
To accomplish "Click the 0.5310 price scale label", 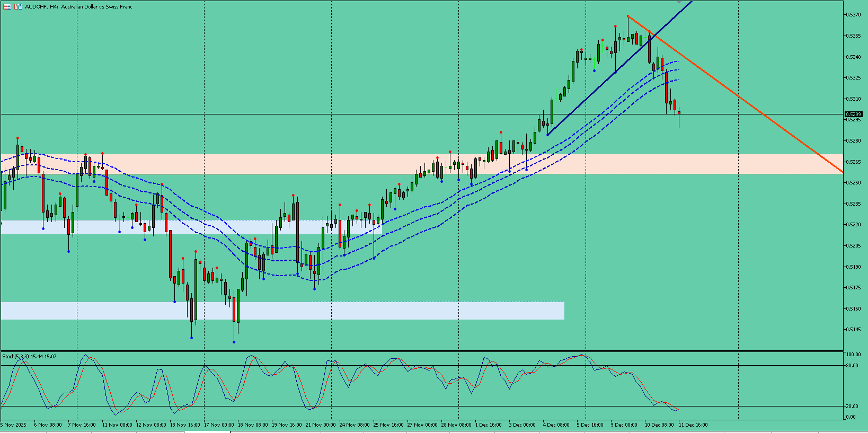I will pyautogui.click(x=853, y=99).
